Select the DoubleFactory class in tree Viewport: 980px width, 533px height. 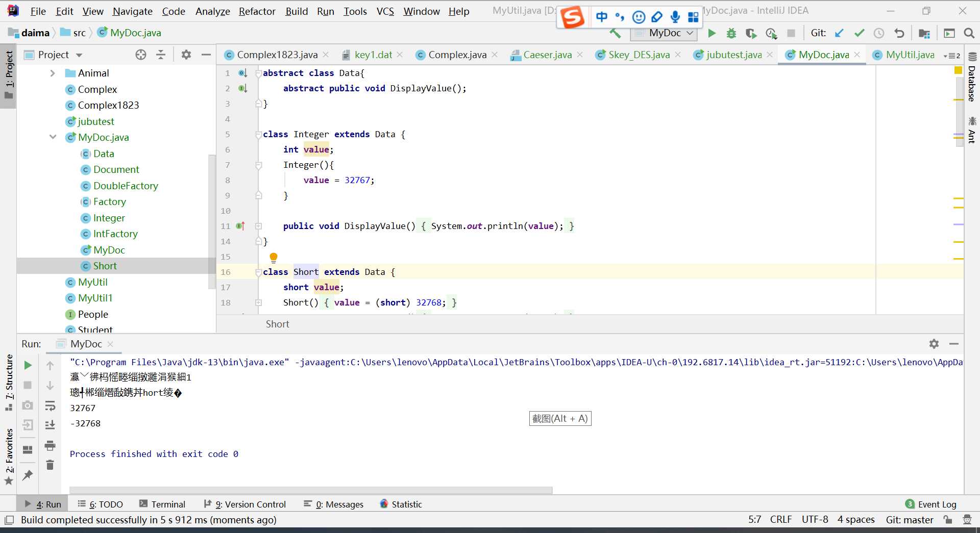point(126,186)
